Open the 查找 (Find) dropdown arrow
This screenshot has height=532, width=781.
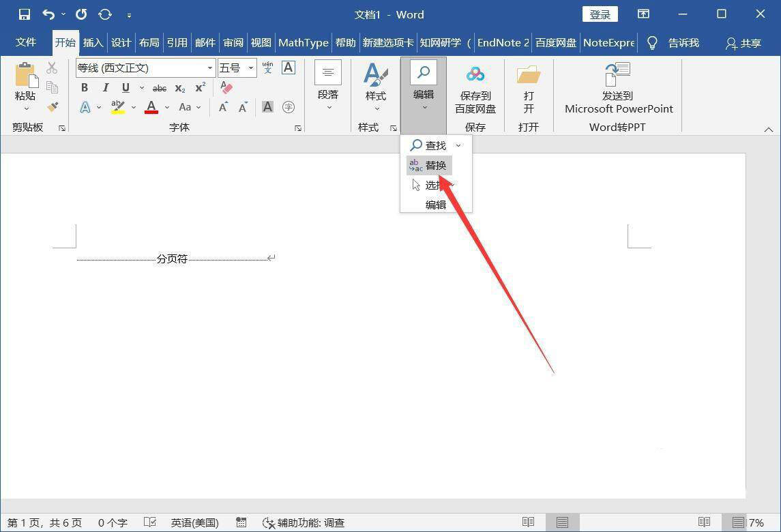458,145
